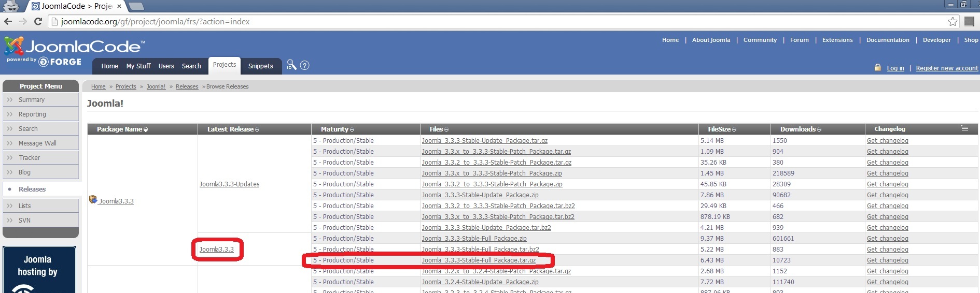Open SVN in Project Menu
This screenshot has height=293, width=980.
coord(41,221)
